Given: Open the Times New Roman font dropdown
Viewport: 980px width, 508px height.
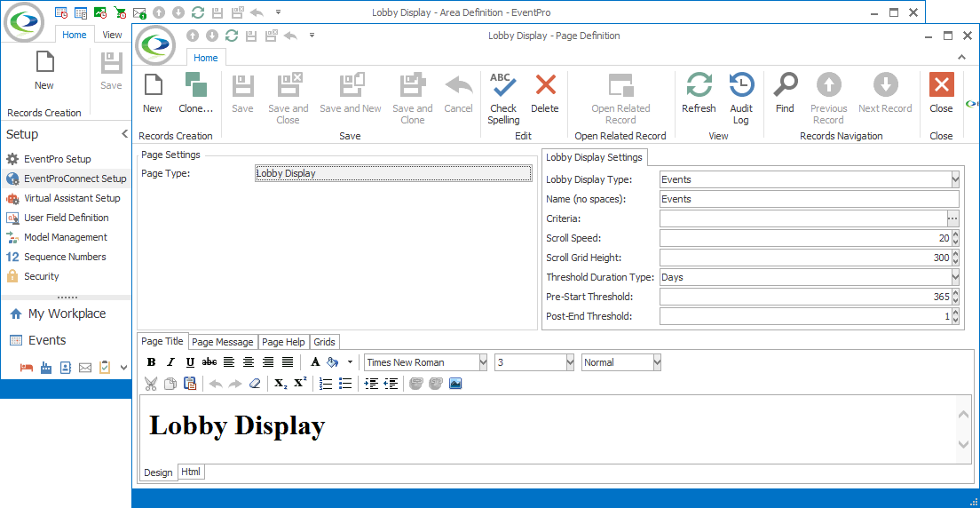Looking at the screenshot, I should [483, 362].
